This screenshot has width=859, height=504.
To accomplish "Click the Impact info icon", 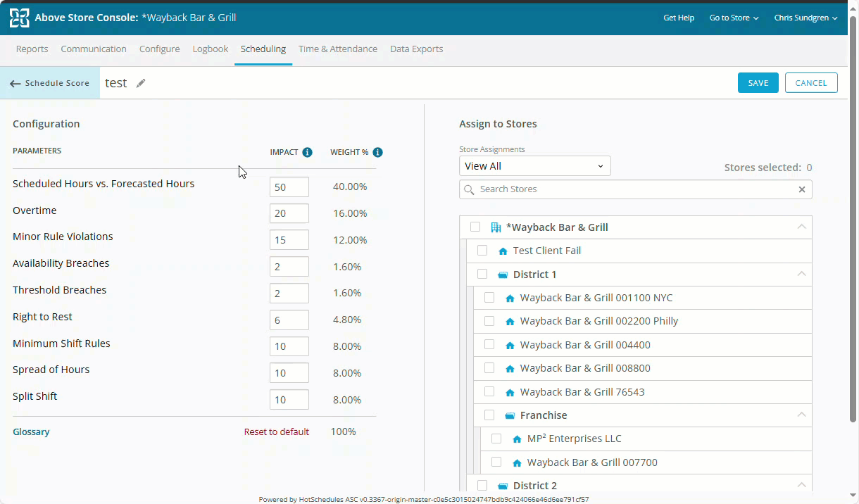I will coord(307,152).
